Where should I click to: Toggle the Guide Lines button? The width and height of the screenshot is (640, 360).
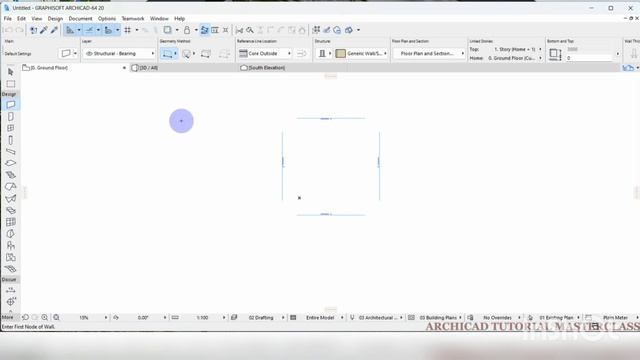pos(70,30)
